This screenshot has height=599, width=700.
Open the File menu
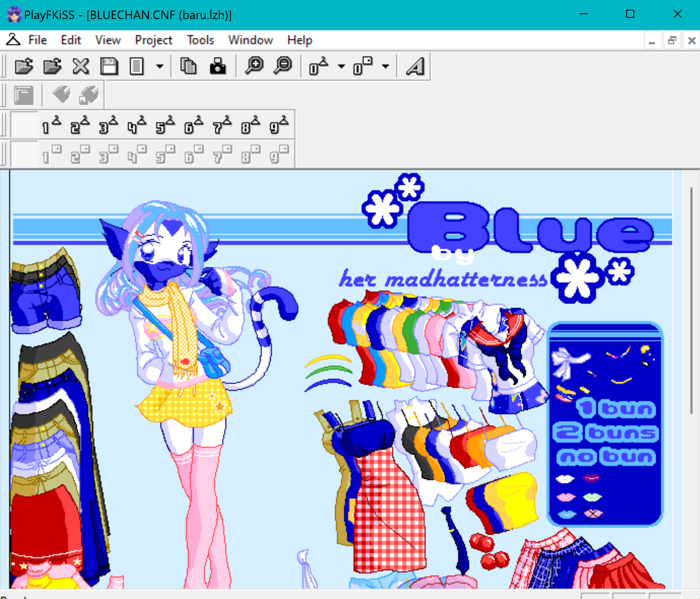tap(38, 40)
